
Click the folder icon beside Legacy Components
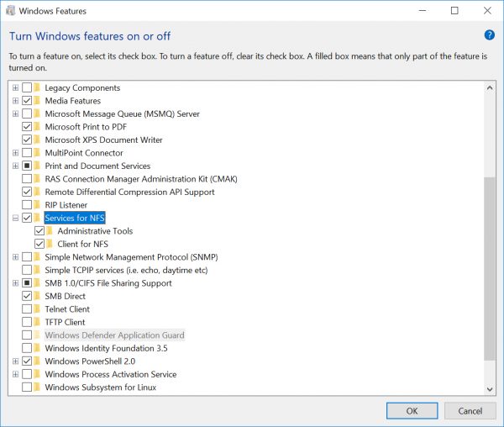click(x=37, y=87)
